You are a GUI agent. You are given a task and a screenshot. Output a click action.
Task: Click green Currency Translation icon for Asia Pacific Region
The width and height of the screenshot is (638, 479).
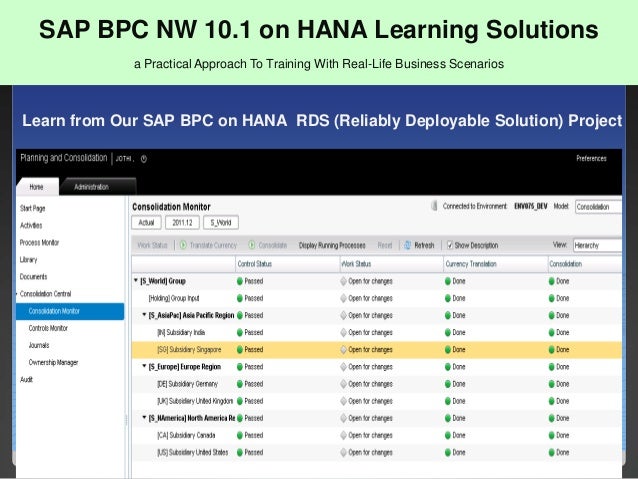[448, 315]
